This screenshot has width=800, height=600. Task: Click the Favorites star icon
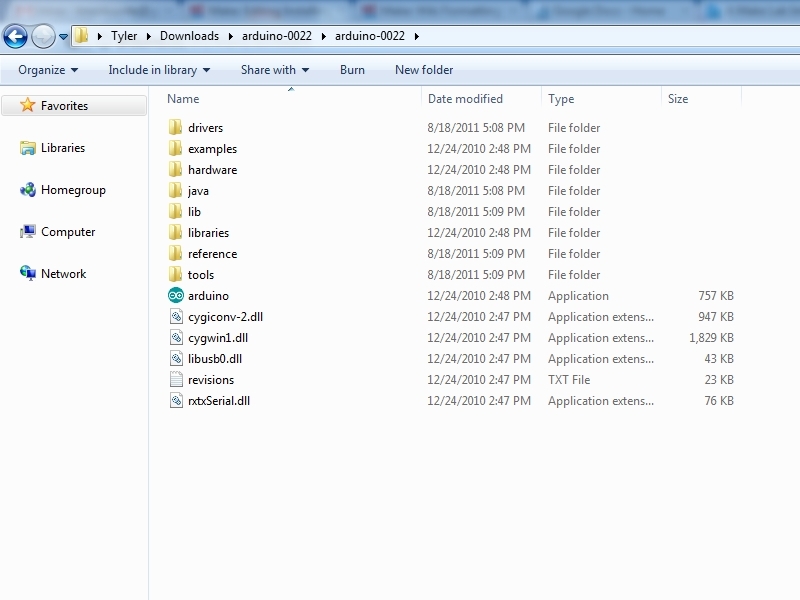[28, 105]
